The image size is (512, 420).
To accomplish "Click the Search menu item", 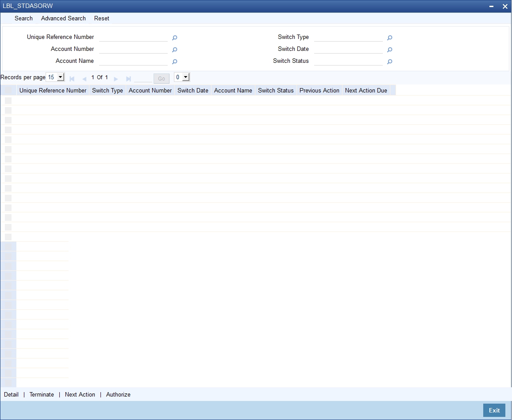I will click(23, 18).
